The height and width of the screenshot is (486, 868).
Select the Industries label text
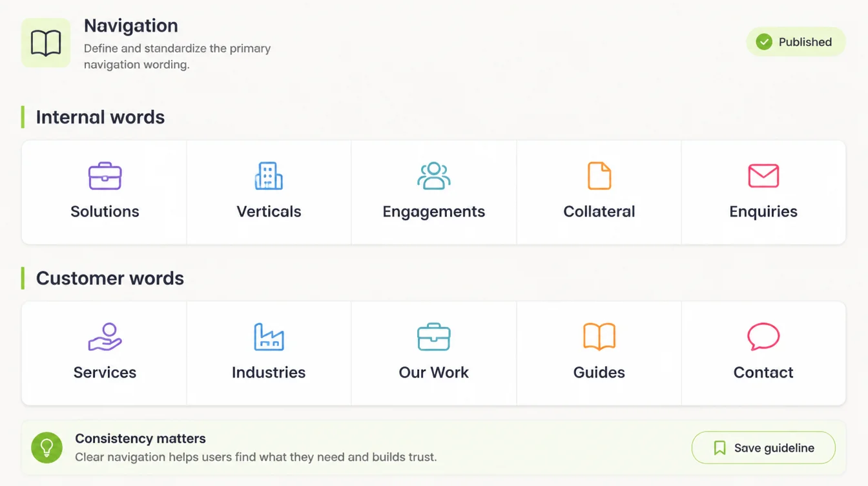(x=269, y=372)
